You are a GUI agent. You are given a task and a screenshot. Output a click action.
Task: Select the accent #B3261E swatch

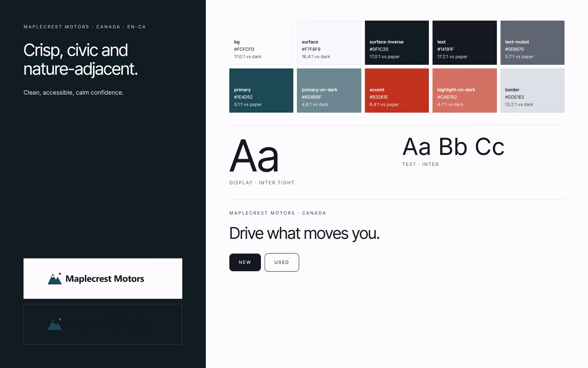point(397,90)
